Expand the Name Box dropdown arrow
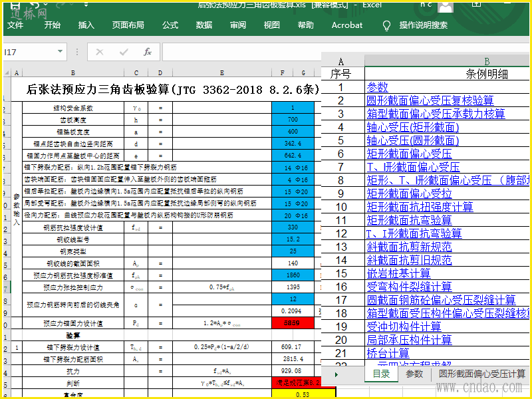The image size is (532, 399). pos(60,52)
